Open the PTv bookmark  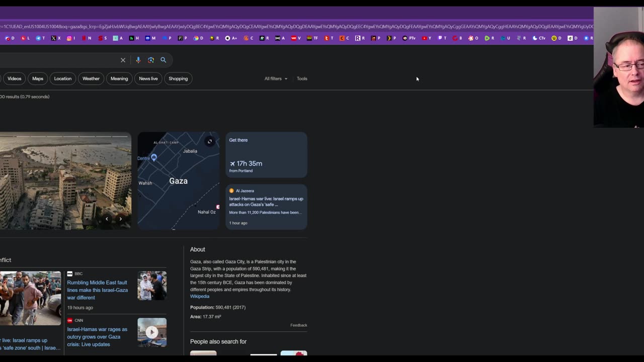point(409,38)
